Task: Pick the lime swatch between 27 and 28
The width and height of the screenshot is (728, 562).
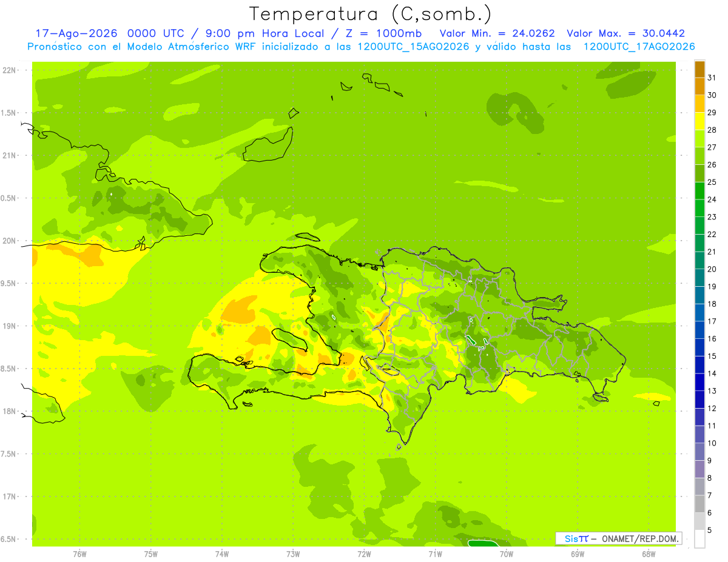Action: click(x=699, y=138)
